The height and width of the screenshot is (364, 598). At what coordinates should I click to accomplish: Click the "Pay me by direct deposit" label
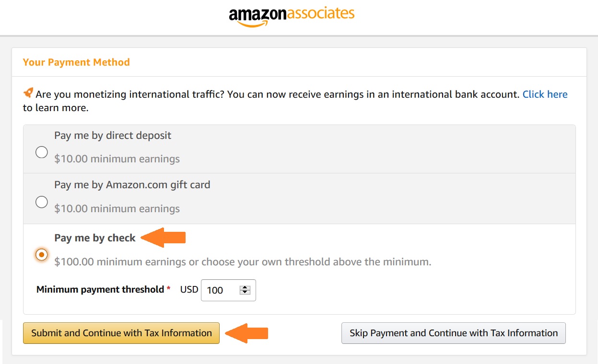[113, 136]
